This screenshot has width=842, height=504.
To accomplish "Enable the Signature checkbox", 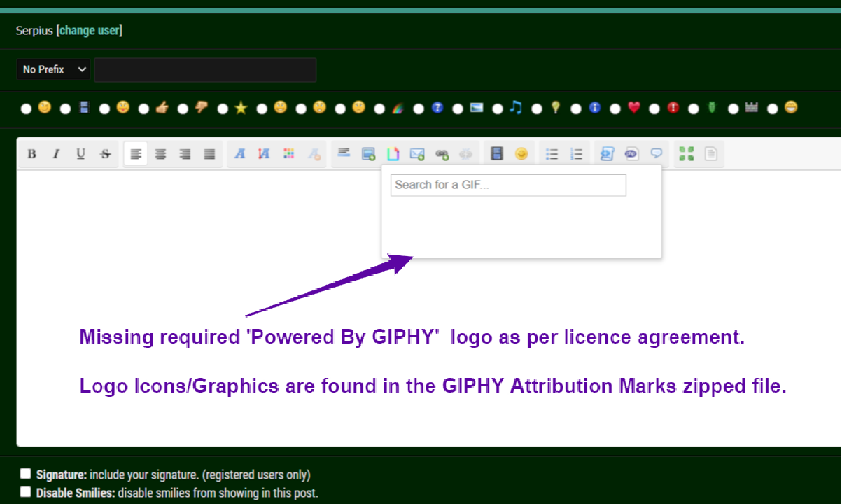I will [26, 474].
